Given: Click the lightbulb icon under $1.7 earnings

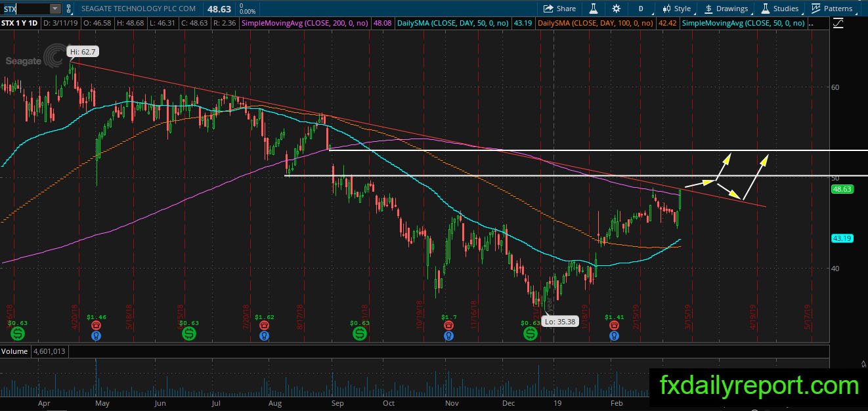Looking at the screenshot, I should tap(447, 335).
